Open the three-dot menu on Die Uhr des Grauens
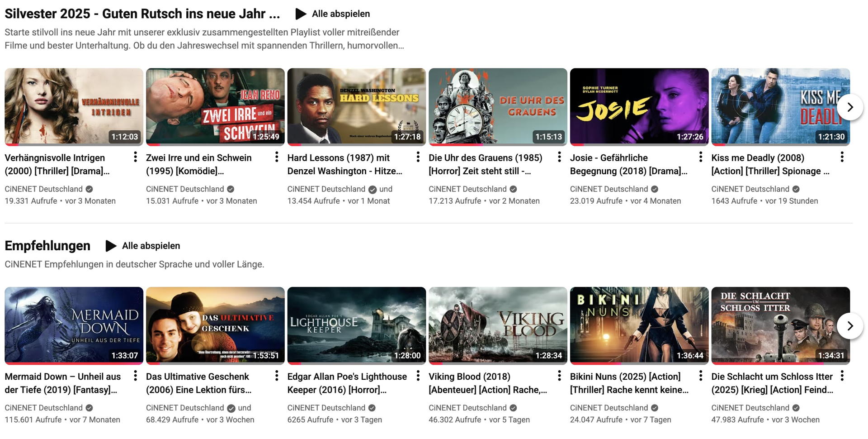This screenshot has height=439, width=868. 559,157
